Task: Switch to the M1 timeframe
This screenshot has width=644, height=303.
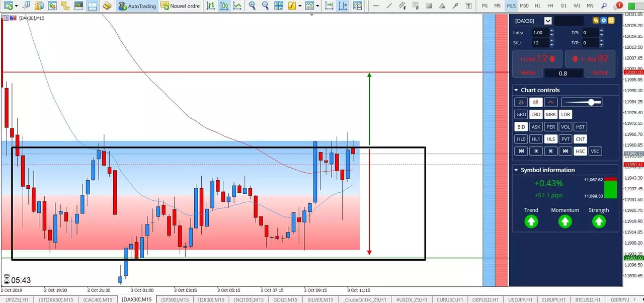Action: coord(485,6)
